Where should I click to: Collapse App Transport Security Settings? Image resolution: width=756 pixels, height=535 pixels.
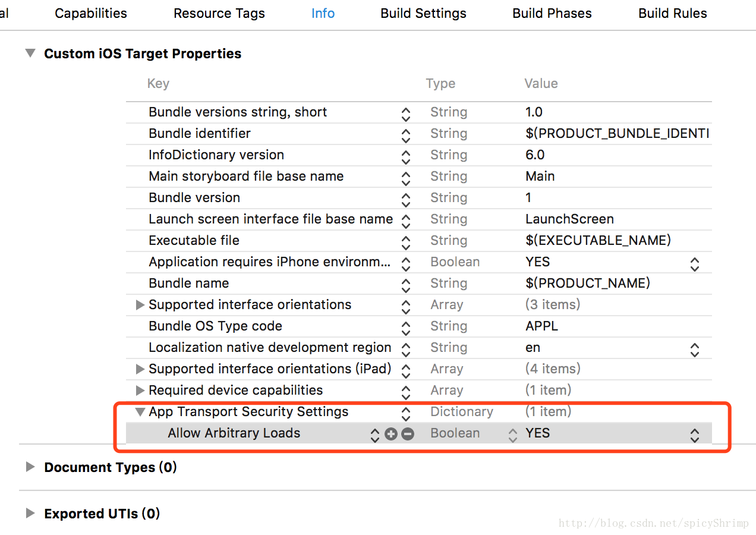point(140,411)
